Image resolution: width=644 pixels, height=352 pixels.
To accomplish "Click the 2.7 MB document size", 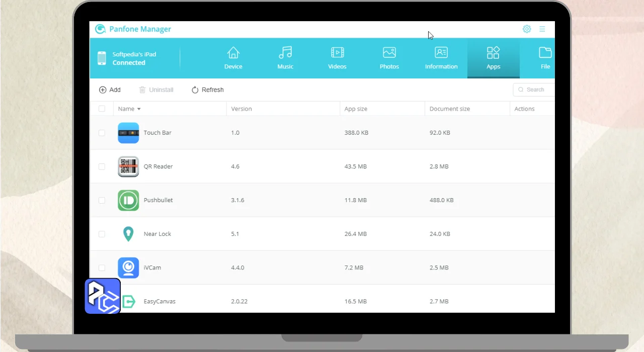I will [439, 301].
